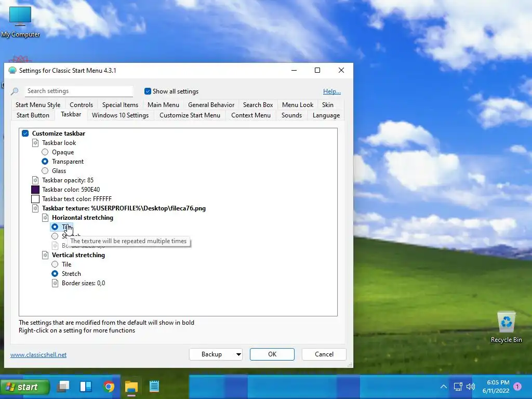Image resolution: width=532 pixels, height=399 pixels.
Task: Click the Border sizes: 0,0 setting icon
Action: pos(55,283)
